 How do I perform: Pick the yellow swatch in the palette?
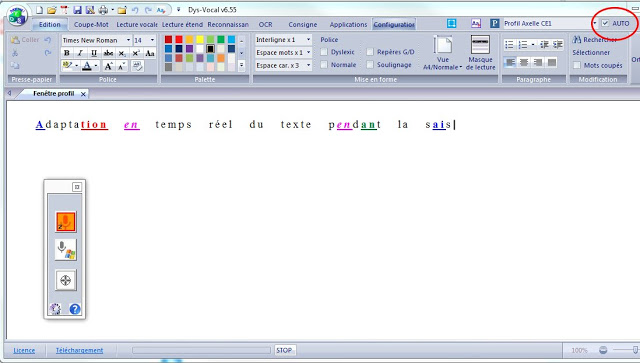[200, 40]
